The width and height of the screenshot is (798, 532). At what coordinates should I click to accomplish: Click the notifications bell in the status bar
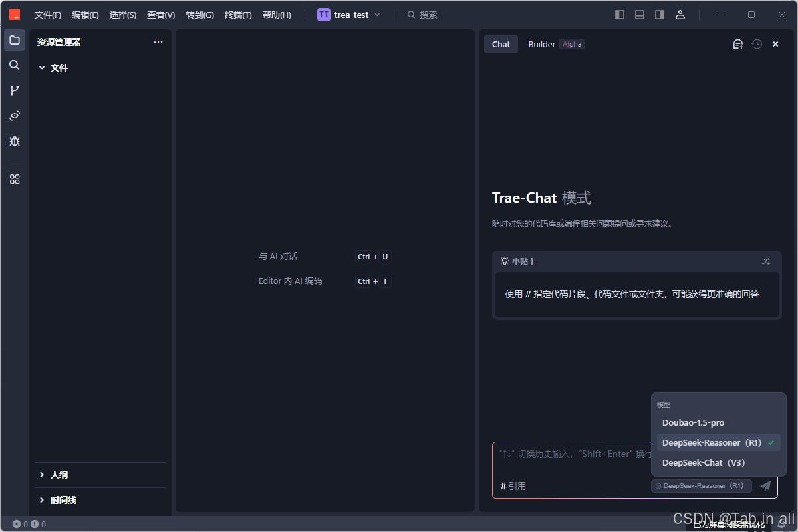[781, 524]
